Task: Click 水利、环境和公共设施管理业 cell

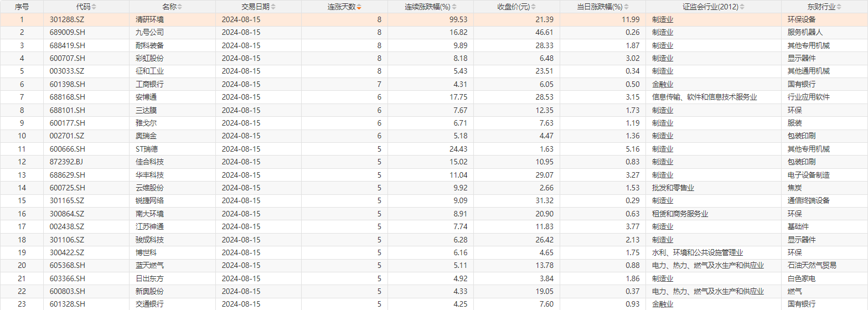Action: [697, 252]
